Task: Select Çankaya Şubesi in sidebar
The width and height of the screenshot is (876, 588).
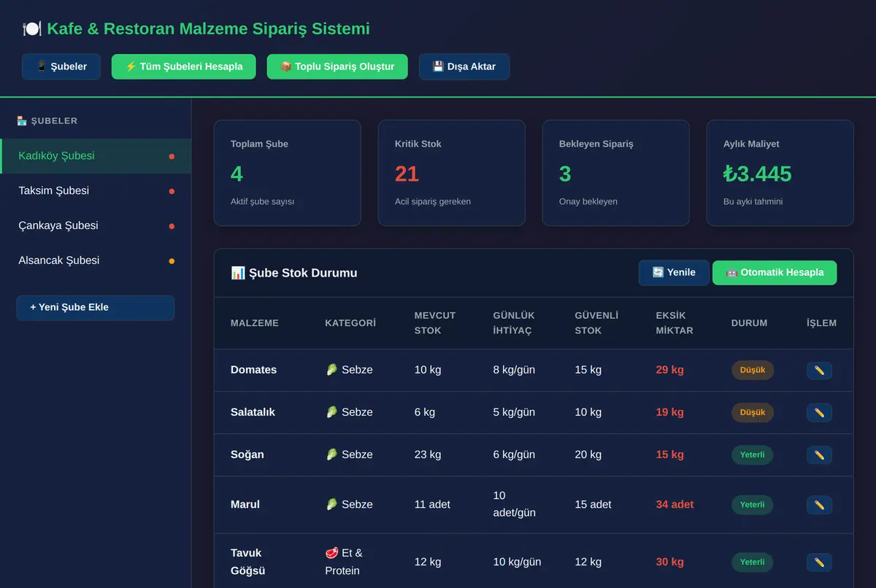Action: click(x=96, y=226)
